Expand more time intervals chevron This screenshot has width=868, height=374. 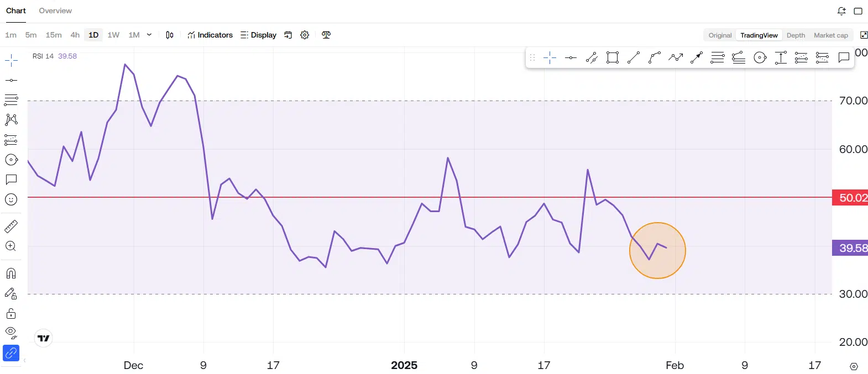pos(149,35)
